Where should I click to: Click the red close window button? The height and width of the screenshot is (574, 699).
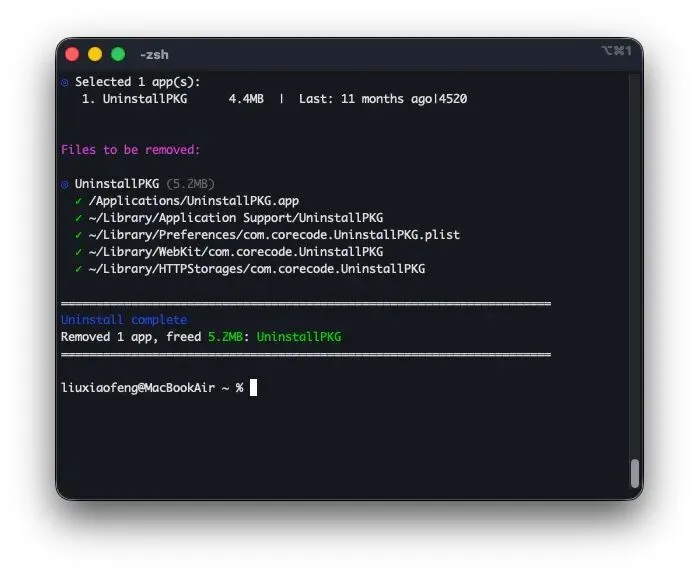72,54
